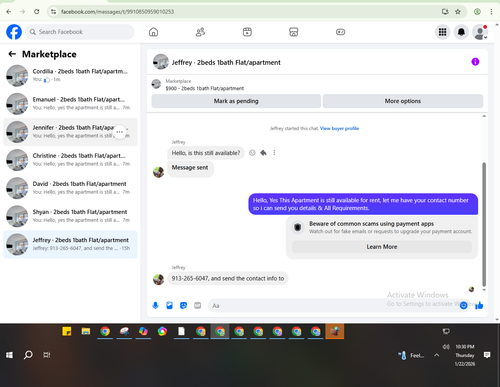The width and height of the screenshot is (500, 387).
Task: Click the Search Facebook field
Action: pyautogui.click(x=80, y=32)
